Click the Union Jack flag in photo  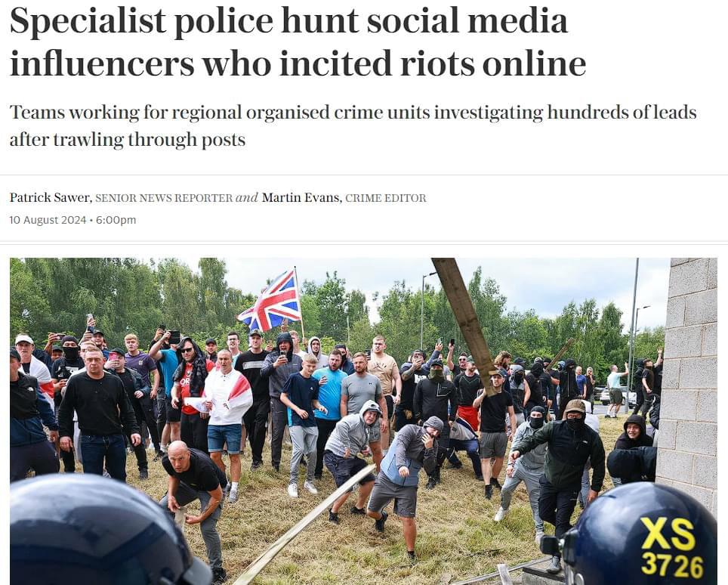pos(270,301)
